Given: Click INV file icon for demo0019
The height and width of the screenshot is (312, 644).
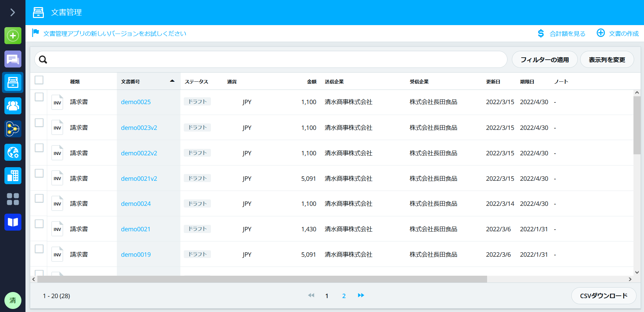Looking at the screenshot, I should (57, 254).
